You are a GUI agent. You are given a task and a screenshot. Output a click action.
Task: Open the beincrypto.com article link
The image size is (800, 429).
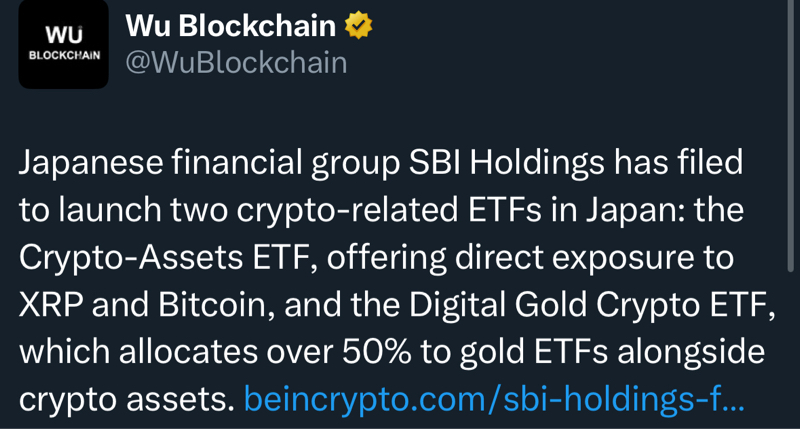click(x=494, y=400)
